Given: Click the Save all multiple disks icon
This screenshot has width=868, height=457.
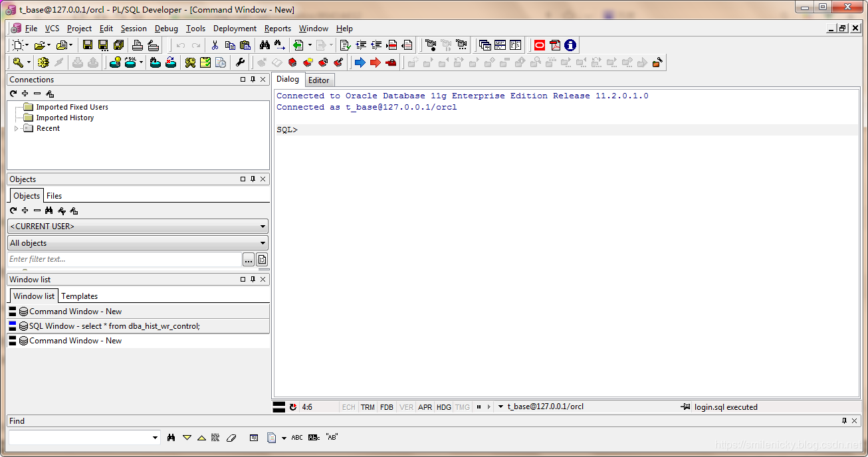Looking at the screenshot, I should (x=118, y=45).
